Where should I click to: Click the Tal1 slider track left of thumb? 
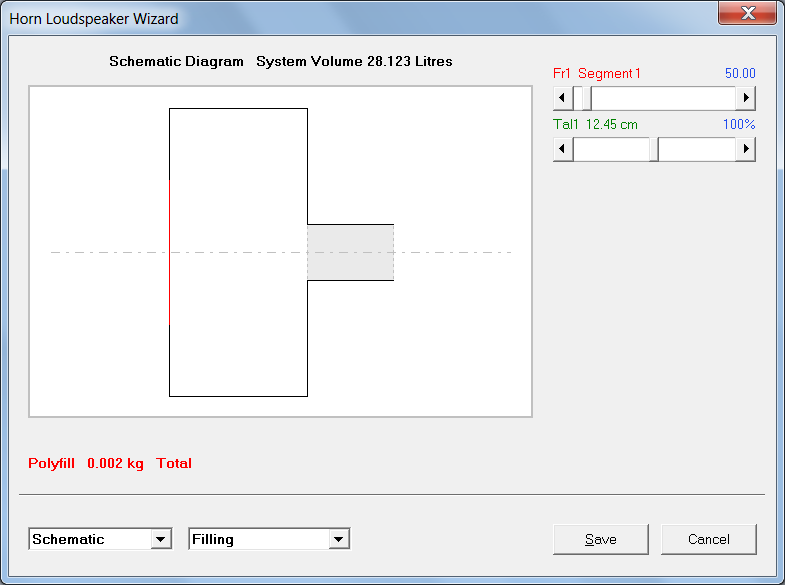click(x=611, y=149)
